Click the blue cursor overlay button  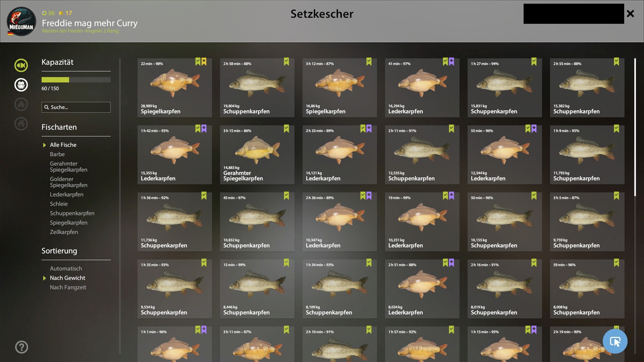pos(615,341)
